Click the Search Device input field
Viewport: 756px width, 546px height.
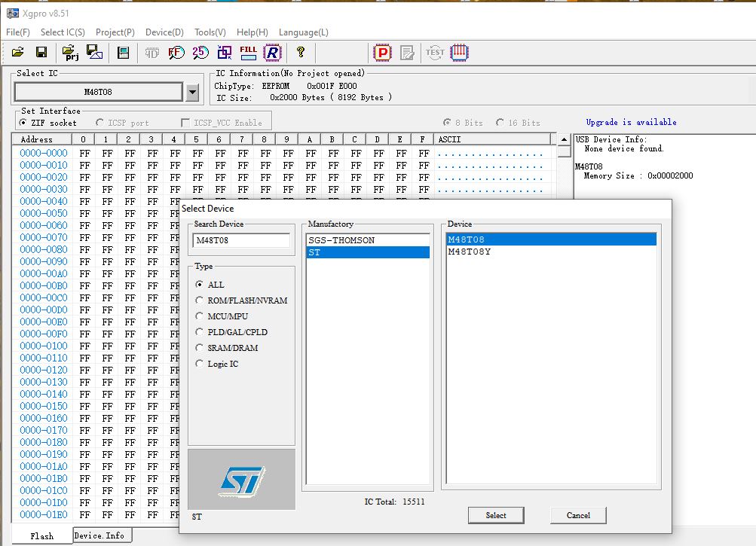[241, 240]
